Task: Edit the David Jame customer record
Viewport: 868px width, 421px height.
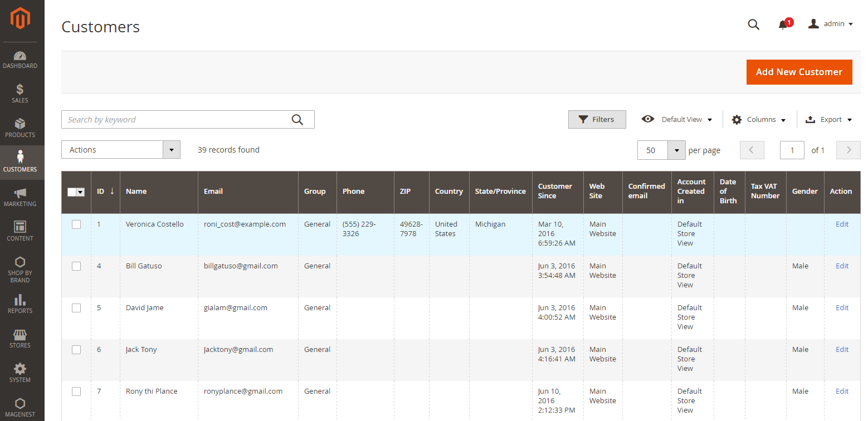Action: 842,308
